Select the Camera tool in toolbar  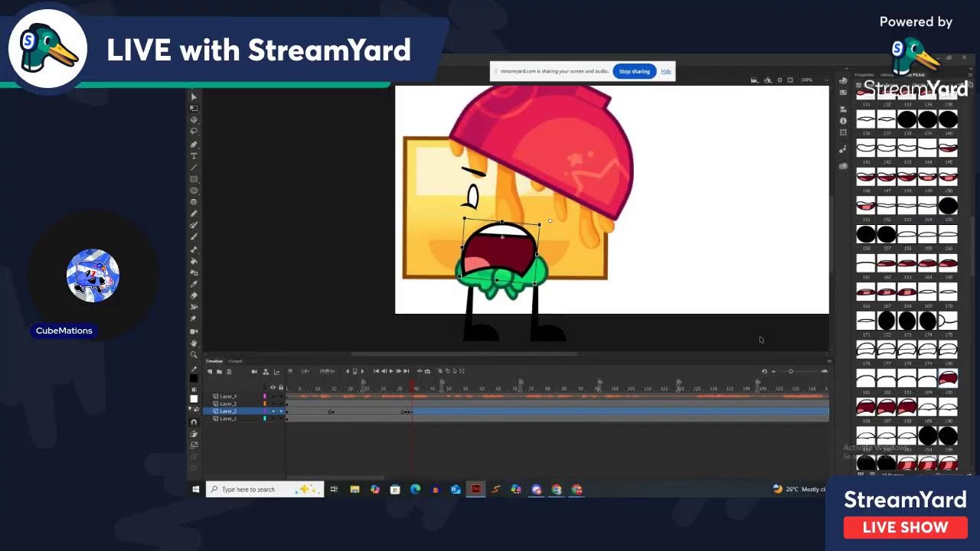[x=194, y=331]
